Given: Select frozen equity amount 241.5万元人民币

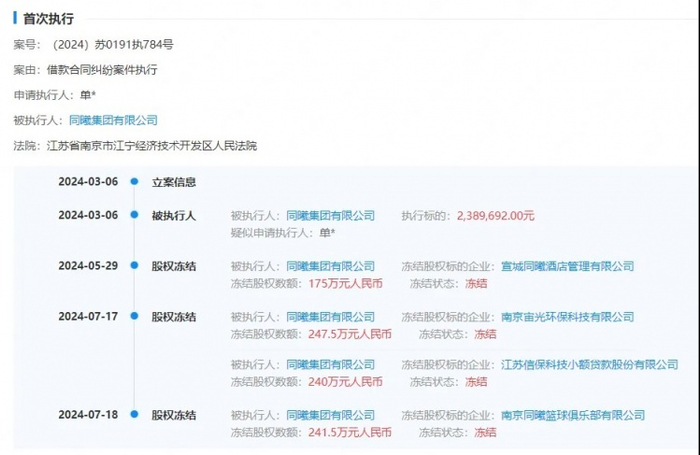Looking at the screenshot, I should point(350,432).
